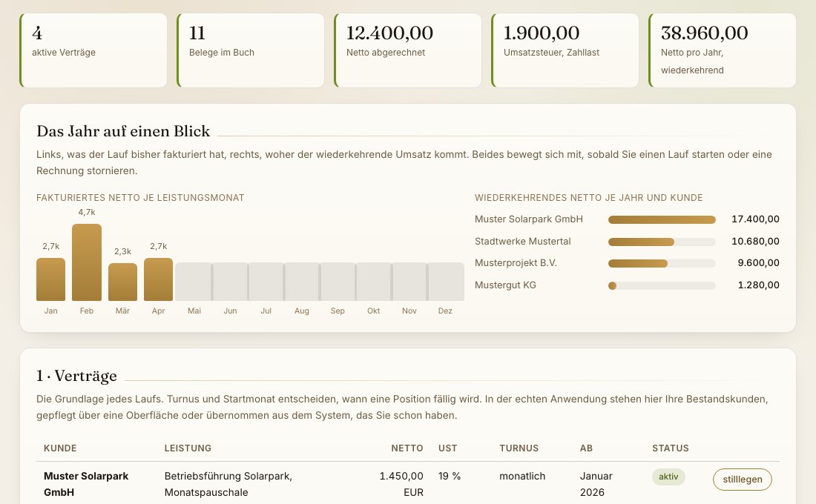Click the "Das Jahr auf einen Blick" heading
Image resolution: width=816 pixels, height=504 pixels.
(123, 131)
